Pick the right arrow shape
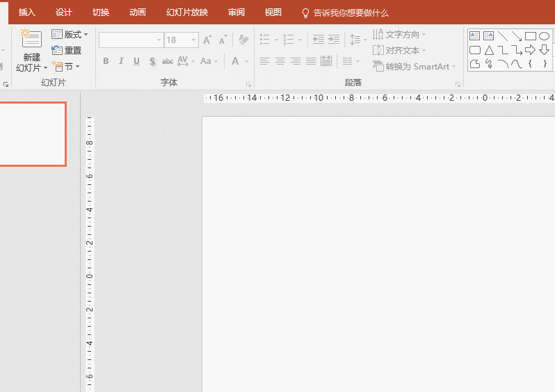The width and height of the screenshot is (555, 392). tap(530, 50)
